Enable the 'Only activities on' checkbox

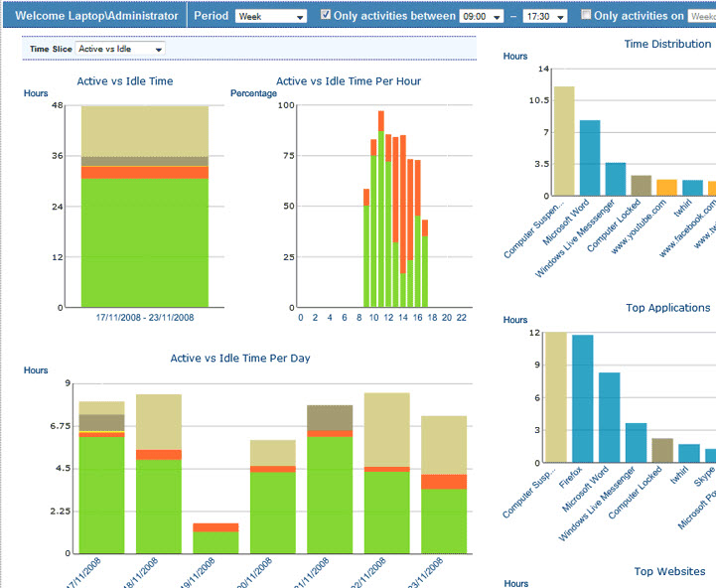(x=586, y=15)
